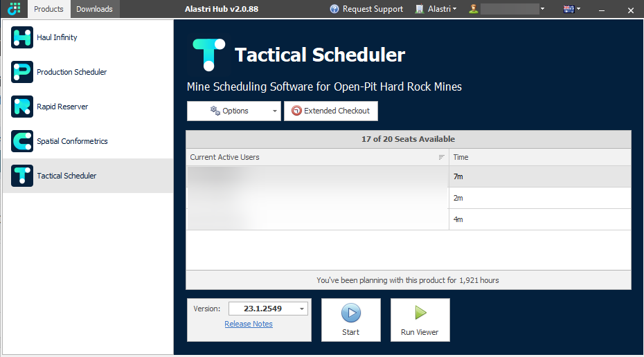This screenshot has width=644, height=357.
Task: Select Spatial Conformetrics in the product list
Action: 88,141
